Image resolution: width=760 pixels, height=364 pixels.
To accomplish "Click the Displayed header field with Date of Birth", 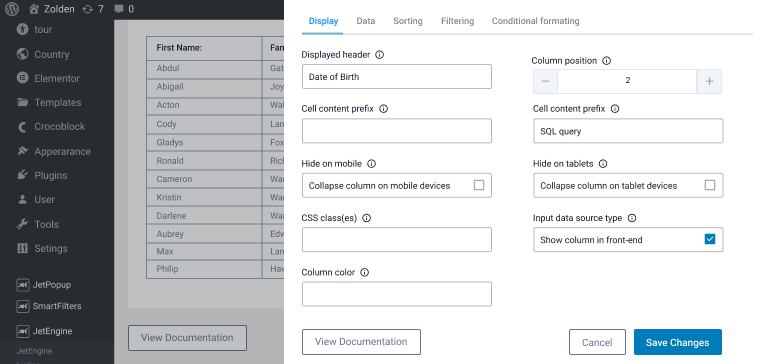I will click(x=396, y=77).
